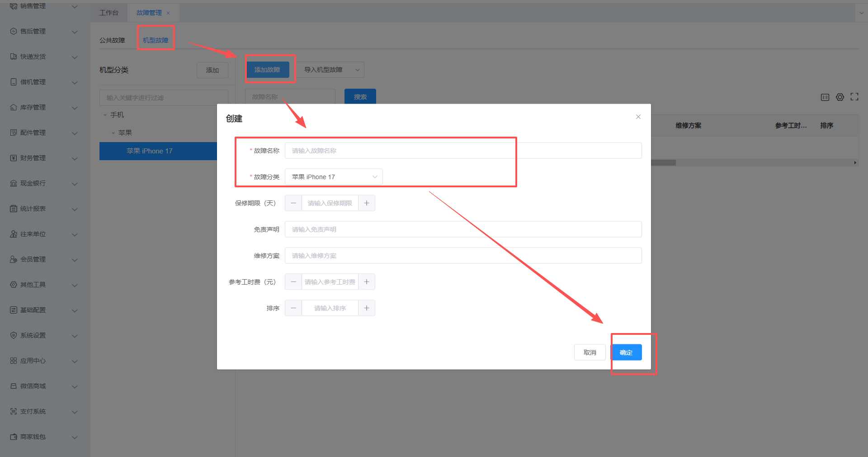Click the 故障名称 input in dialog

coord(463,151)
